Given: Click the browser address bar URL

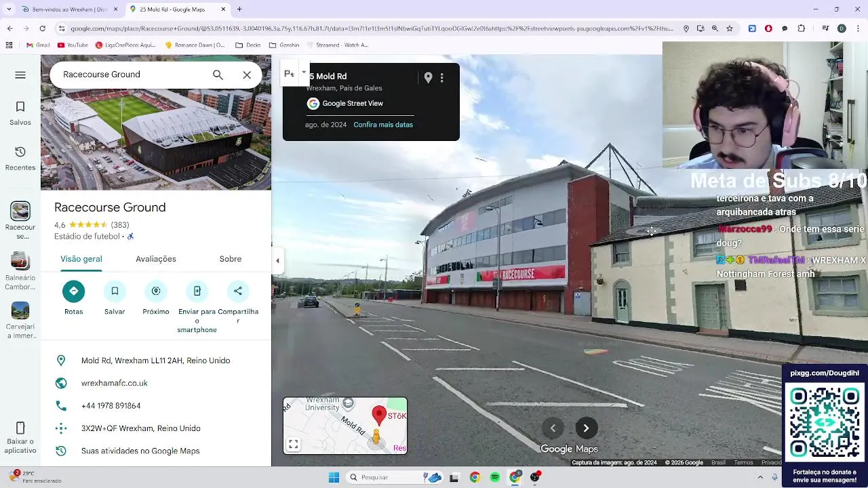Looking at the screenshot, I should tap(372, 28).
